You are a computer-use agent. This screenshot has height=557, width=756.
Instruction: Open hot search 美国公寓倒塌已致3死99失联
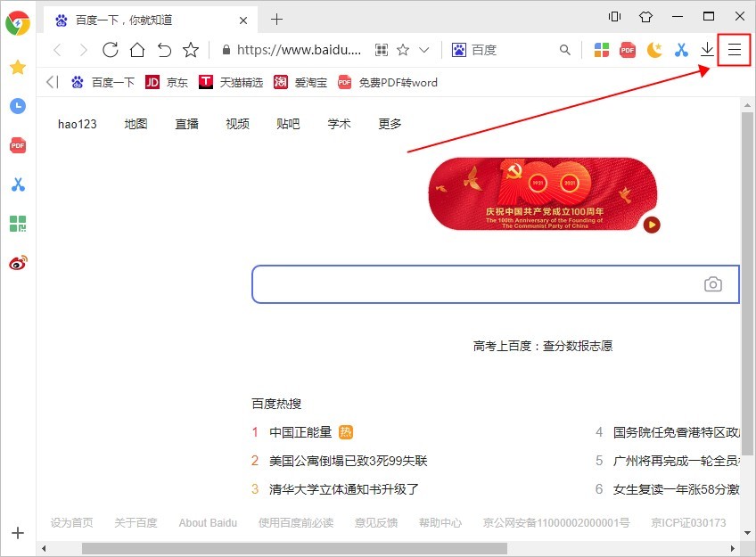348,461
